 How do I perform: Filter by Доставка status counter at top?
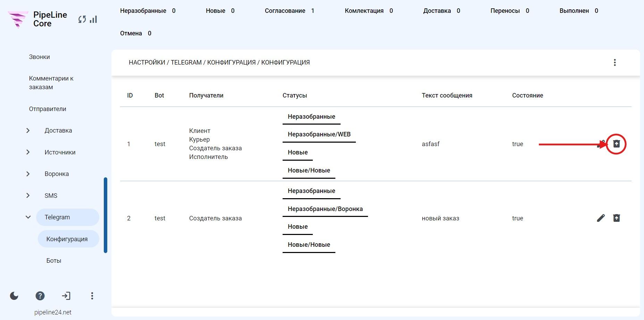(442, 11)
